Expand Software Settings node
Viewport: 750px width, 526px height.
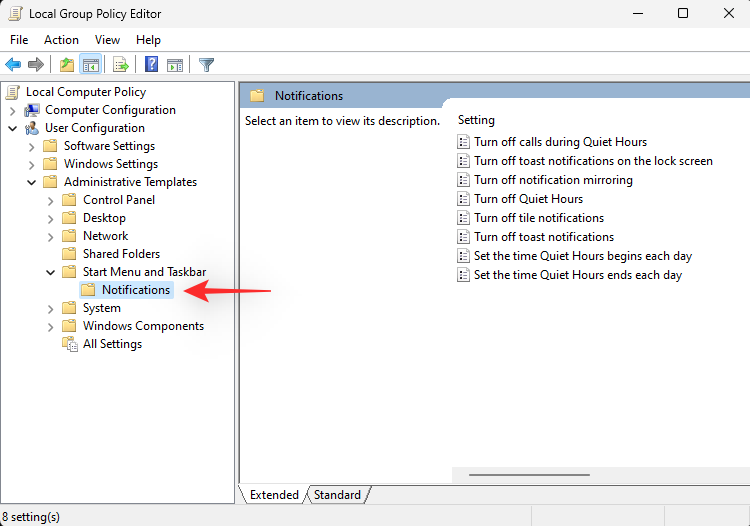tap(32, 147)
